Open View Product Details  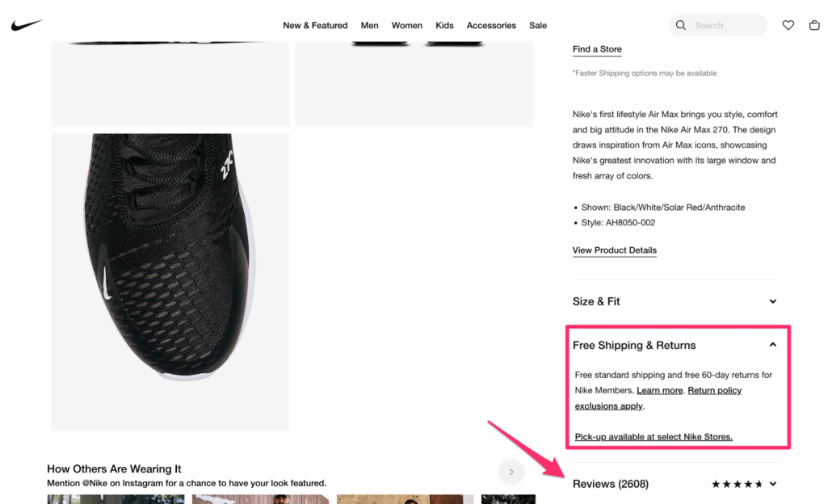click(614, 250)
